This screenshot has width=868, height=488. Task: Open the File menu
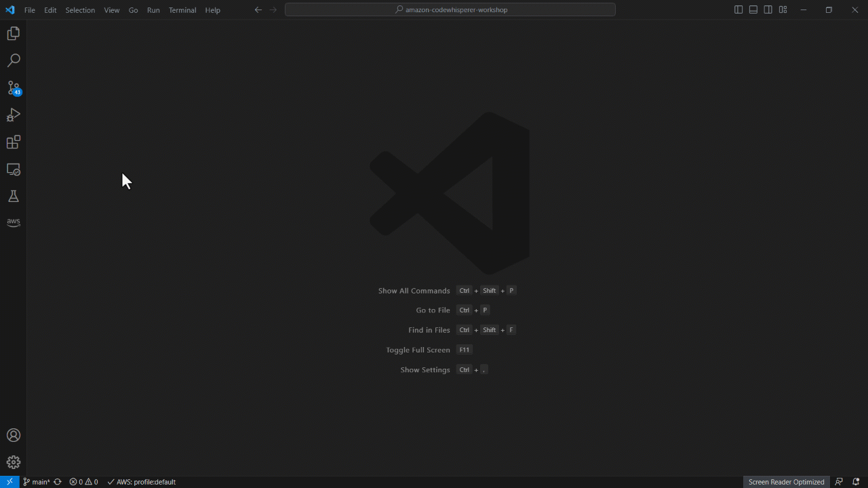[29, 9]
